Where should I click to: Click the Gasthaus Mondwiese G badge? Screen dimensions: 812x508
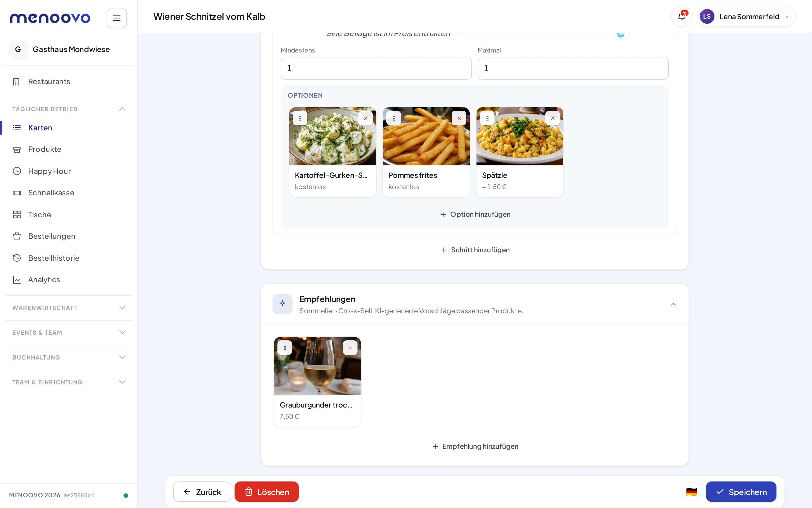[18, 49]
